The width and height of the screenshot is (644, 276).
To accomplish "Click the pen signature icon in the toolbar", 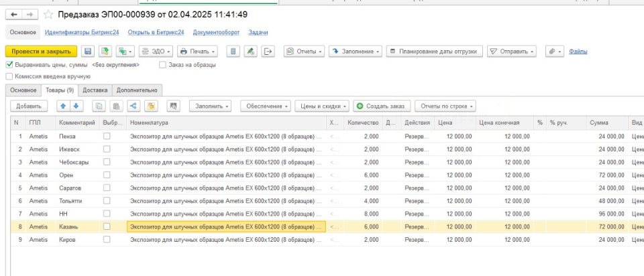I will pos(250,52).
